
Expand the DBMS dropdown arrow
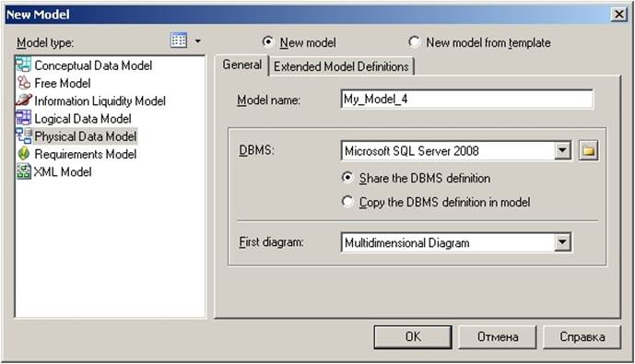click(562, 150)
